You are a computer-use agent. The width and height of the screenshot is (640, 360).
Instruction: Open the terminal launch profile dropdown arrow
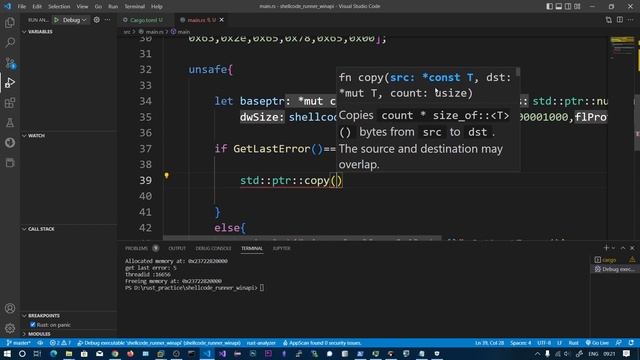pyautogui.click(x=613, y=248)
